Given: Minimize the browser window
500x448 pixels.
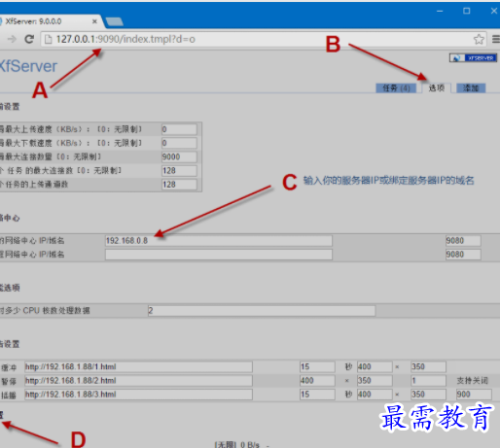Looking at the screenshot, I should pyautogui.click(x=440, y=11).
